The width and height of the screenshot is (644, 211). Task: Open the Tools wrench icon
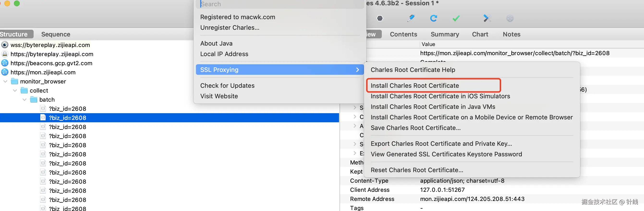(487, 18)
